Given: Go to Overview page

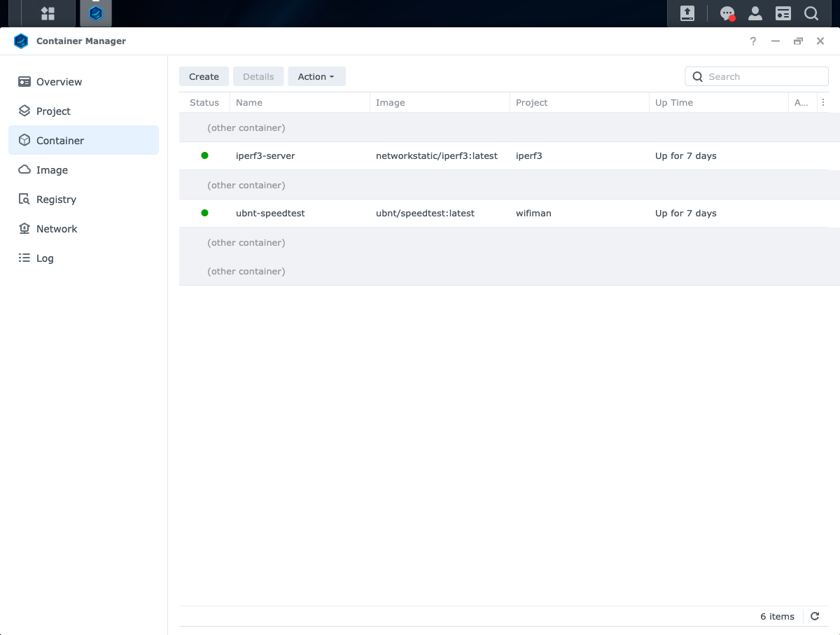Looking at the screenshot, I should click(83, 82).
